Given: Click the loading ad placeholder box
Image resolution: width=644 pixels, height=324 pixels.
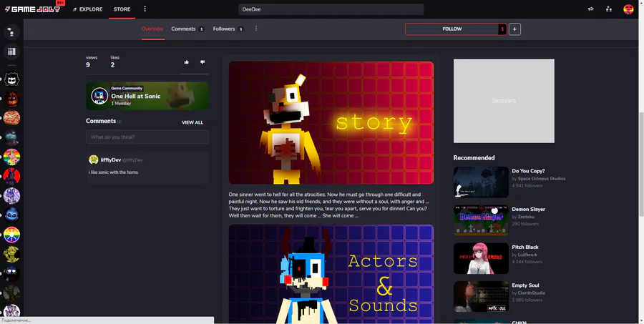Looking at the screenshot, I should (x=504, y=101).
